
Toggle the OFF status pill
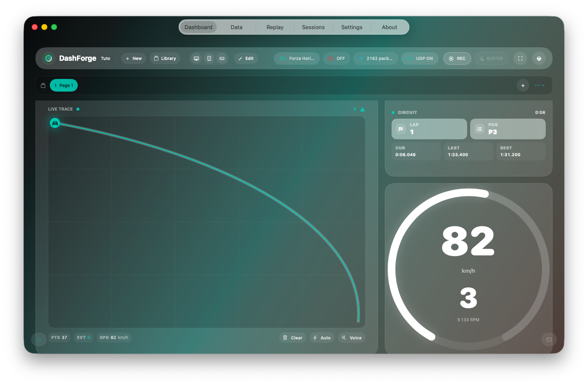[337, 58]
